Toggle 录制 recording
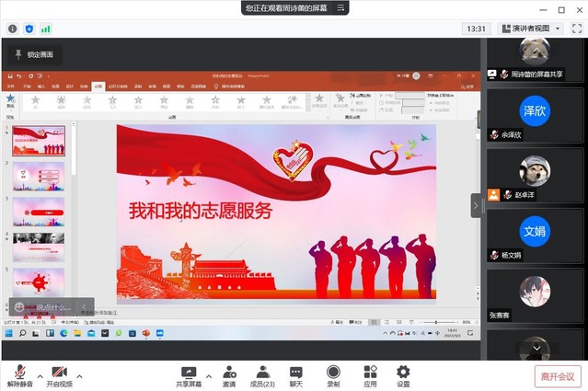This screenshot has width=588, height=391. pyautogui.click(x=333, y=376)
